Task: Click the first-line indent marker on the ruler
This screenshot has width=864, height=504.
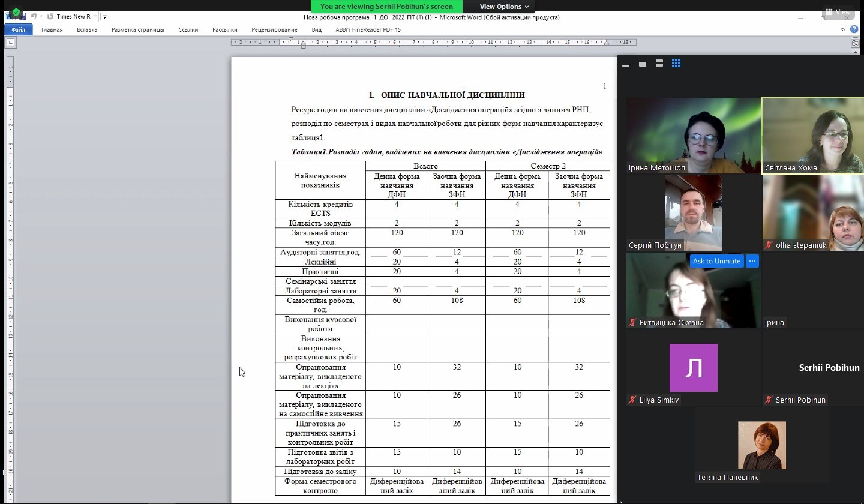Action: 291,40
